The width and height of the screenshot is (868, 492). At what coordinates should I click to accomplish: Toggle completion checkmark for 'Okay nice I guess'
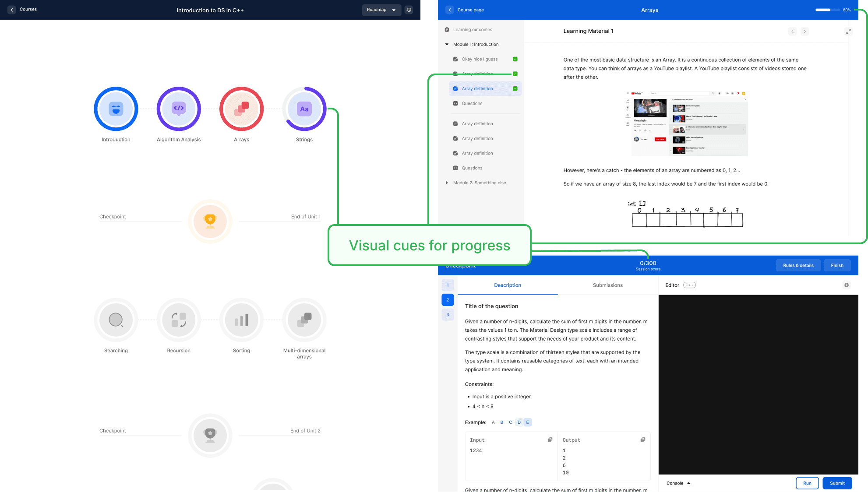[515, 59]
